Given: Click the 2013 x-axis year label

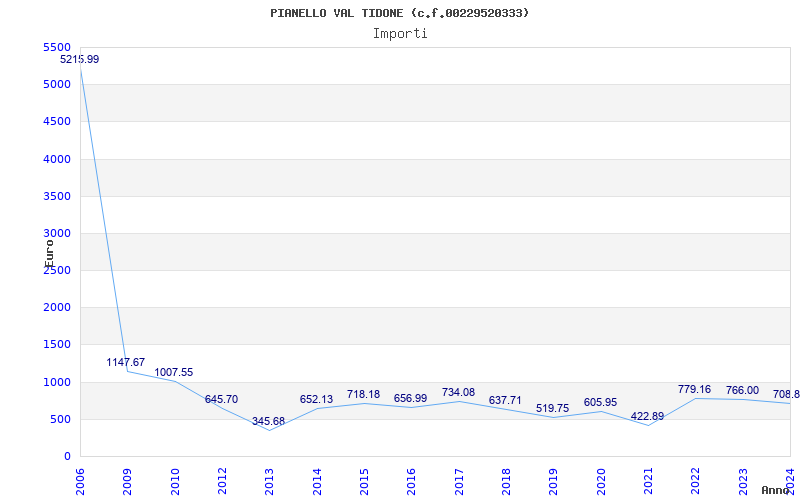Looking at the screenshot, I should point(269,481).
